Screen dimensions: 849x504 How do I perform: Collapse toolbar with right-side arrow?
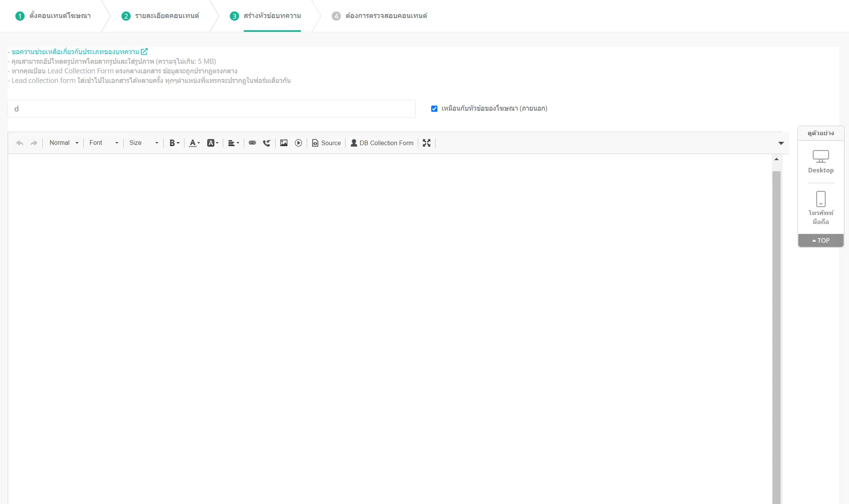(781, 143)
